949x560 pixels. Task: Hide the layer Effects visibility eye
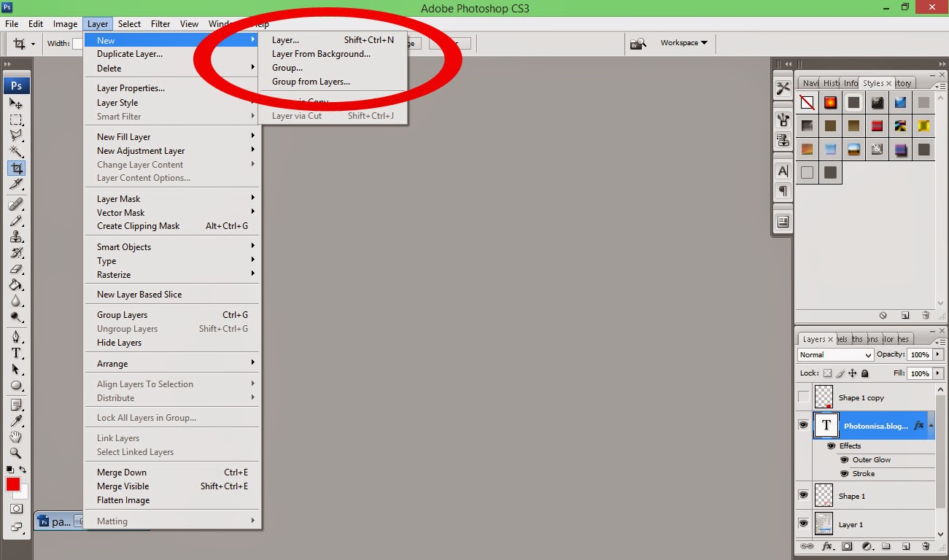point(831,446)
